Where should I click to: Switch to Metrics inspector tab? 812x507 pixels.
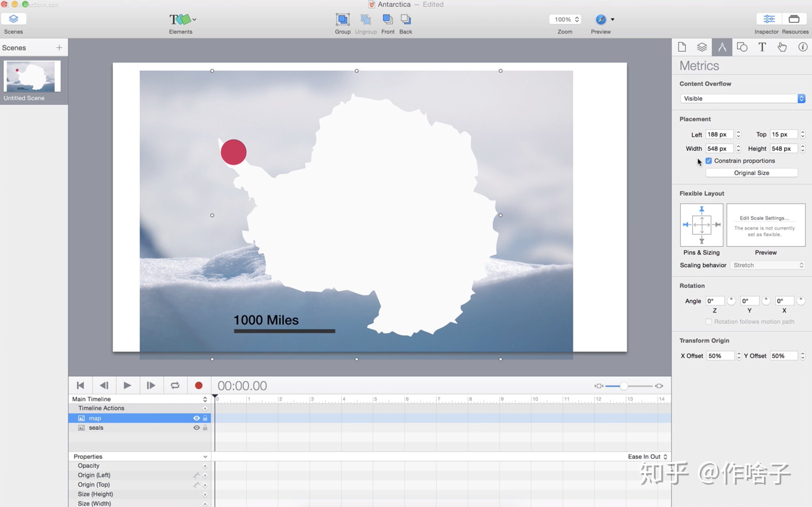(722, 47)
